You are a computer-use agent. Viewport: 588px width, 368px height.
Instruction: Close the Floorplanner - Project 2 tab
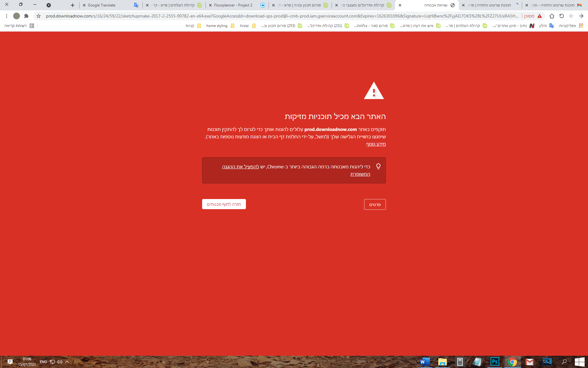pos(210,5)
